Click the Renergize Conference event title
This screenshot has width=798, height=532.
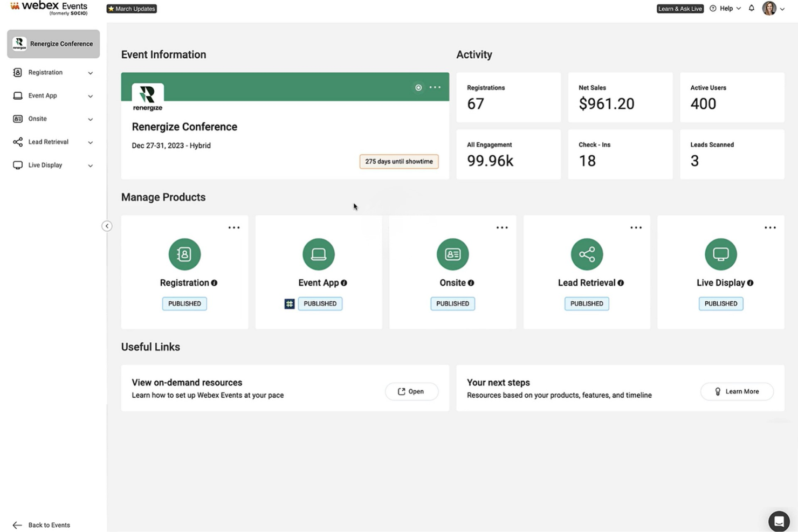(x=184, y=127)
